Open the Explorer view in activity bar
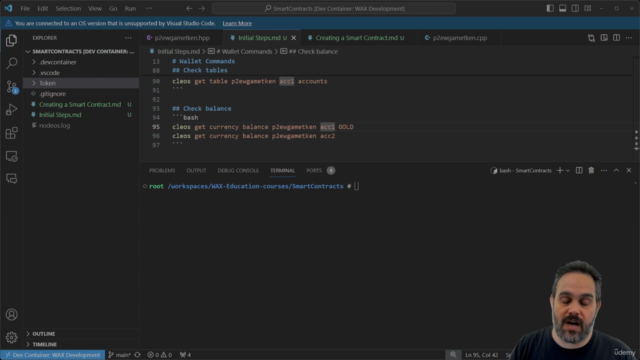Viewport: 640px width, 360px height. tap(11, 40)
